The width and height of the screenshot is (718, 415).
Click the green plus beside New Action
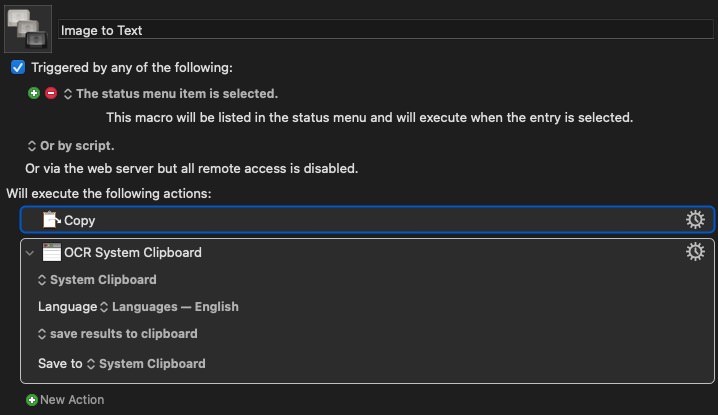[32, 400]
